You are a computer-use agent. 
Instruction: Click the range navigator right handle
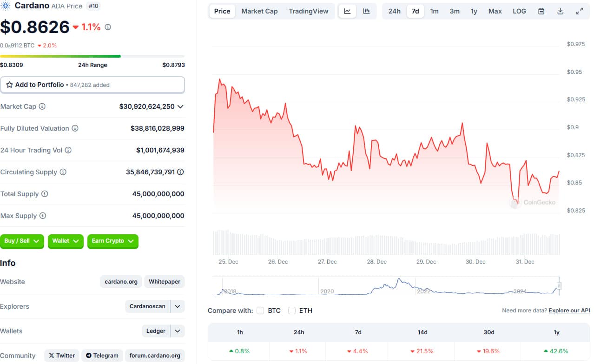point(560,286)
